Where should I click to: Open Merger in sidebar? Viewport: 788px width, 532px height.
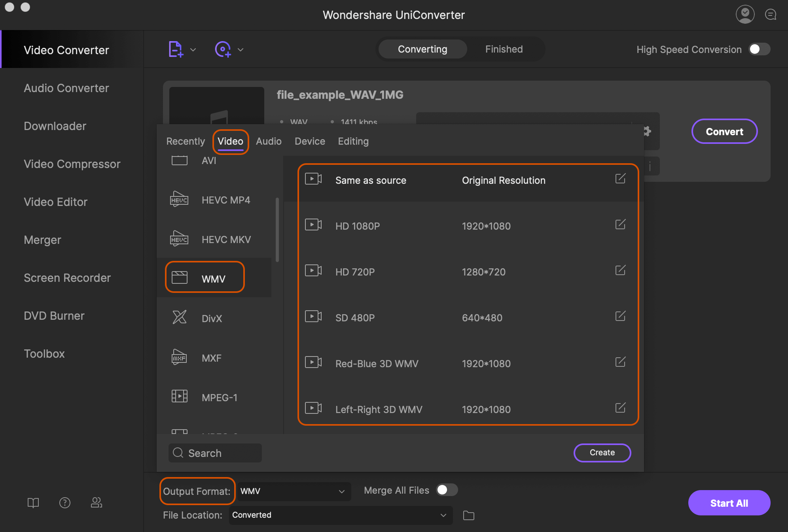tap(42, 240)
